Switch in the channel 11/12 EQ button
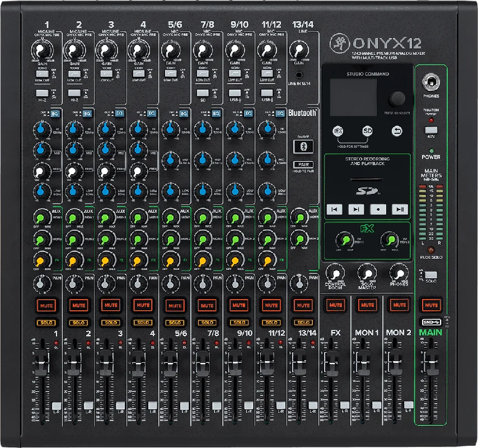The image size is (478, 448). tap(280, 114)
